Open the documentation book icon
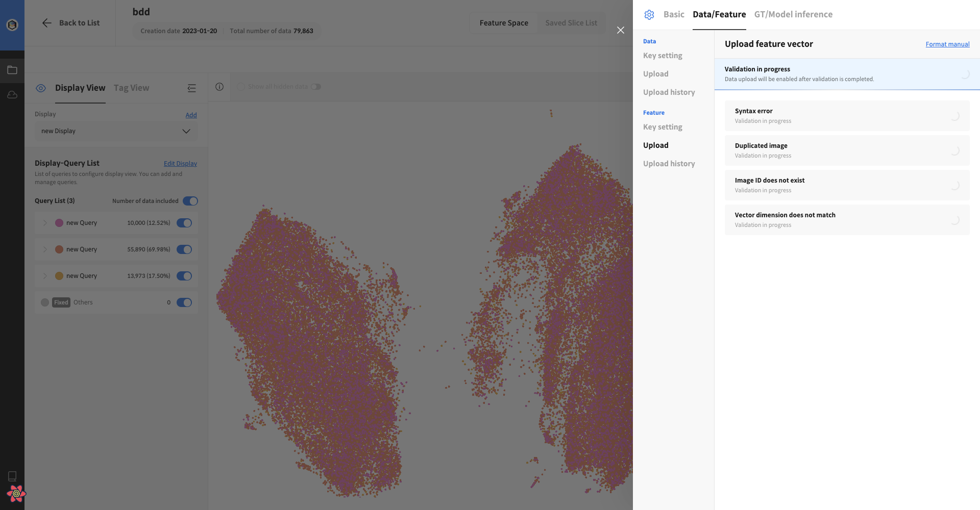 pos(12,476)
